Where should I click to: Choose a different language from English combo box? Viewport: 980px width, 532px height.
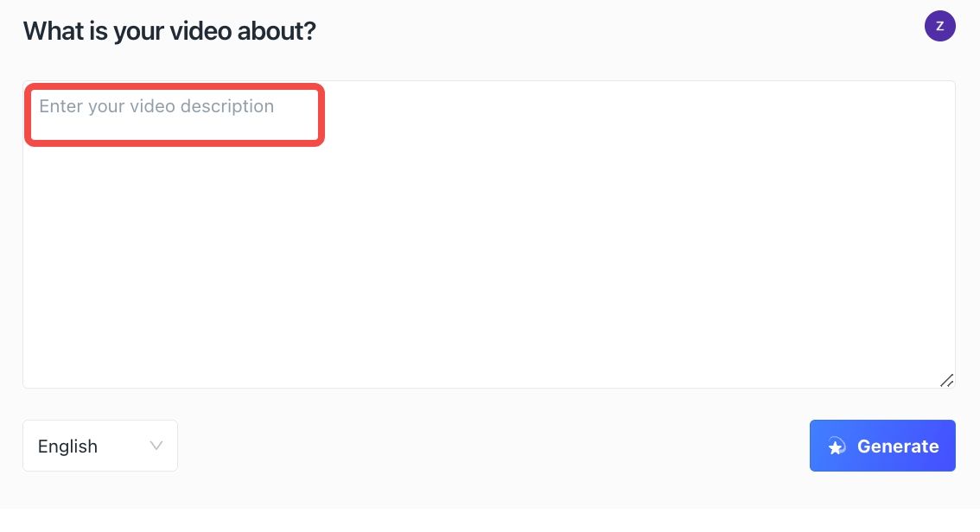[x=100, y=446]
